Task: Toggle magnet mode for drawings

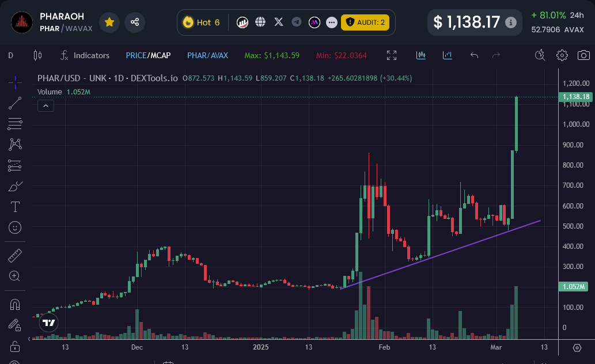Action: pyautogui.click(x=15, y=305)
